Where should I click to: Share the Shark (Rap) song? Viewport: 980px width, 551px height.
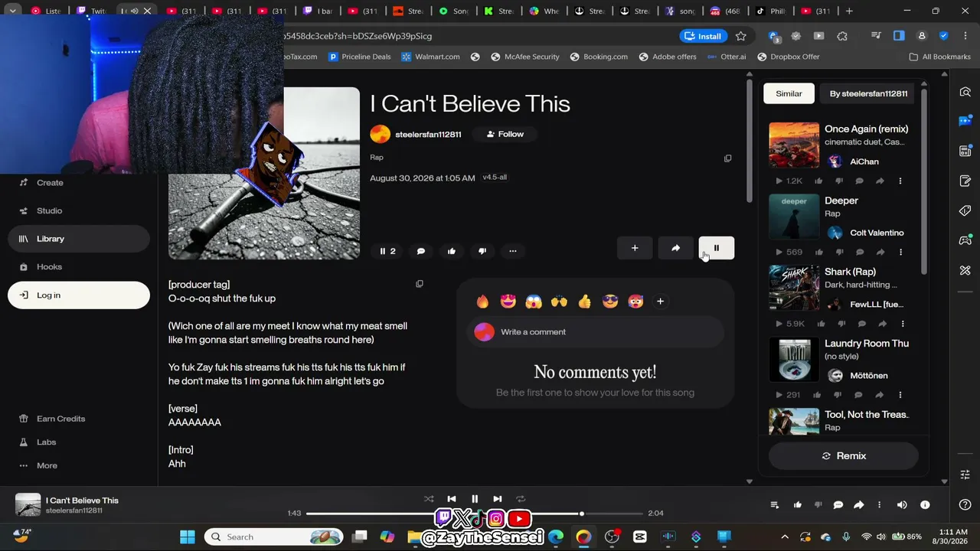pos(882,324)
